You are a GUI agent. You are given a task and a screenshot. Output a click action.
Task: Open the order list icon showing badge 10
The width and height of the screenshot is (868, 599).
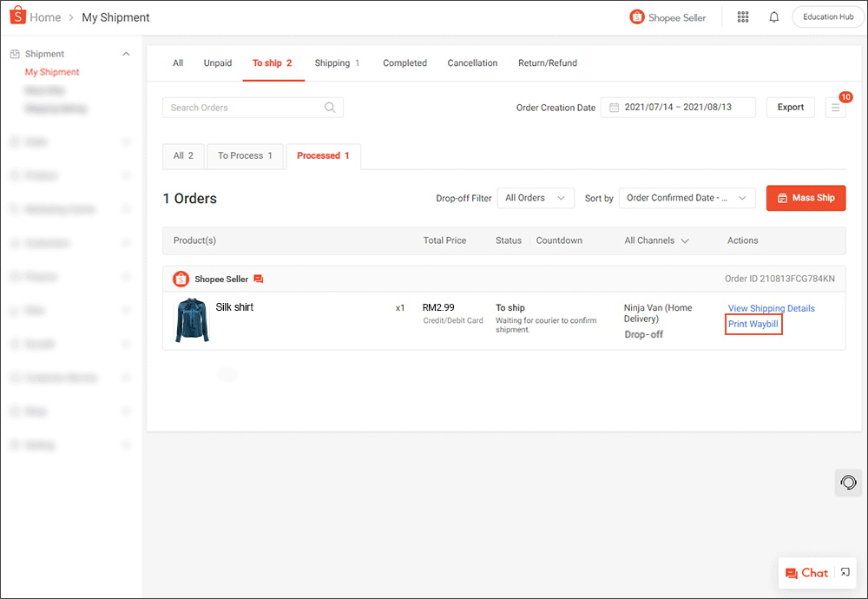point(836,107)
